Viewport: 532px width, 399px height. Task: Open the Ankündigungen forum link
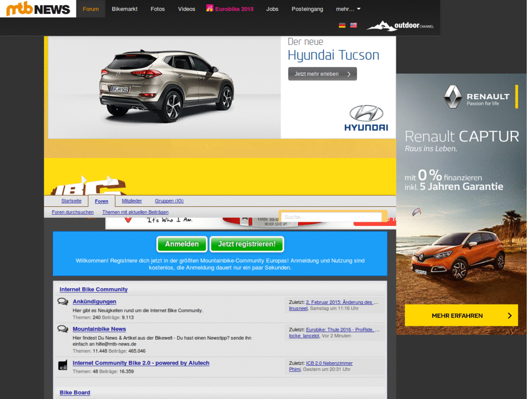click(x=95, y=302)
